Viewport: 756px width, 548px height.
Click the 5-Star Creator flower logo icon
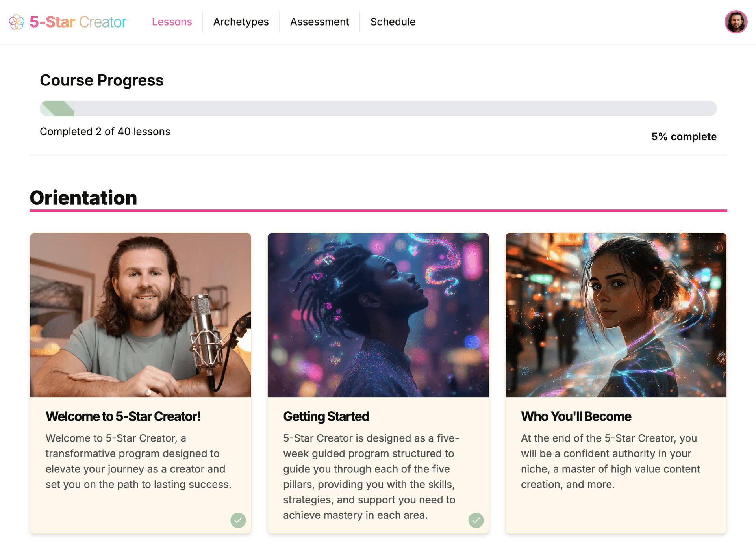17,22
